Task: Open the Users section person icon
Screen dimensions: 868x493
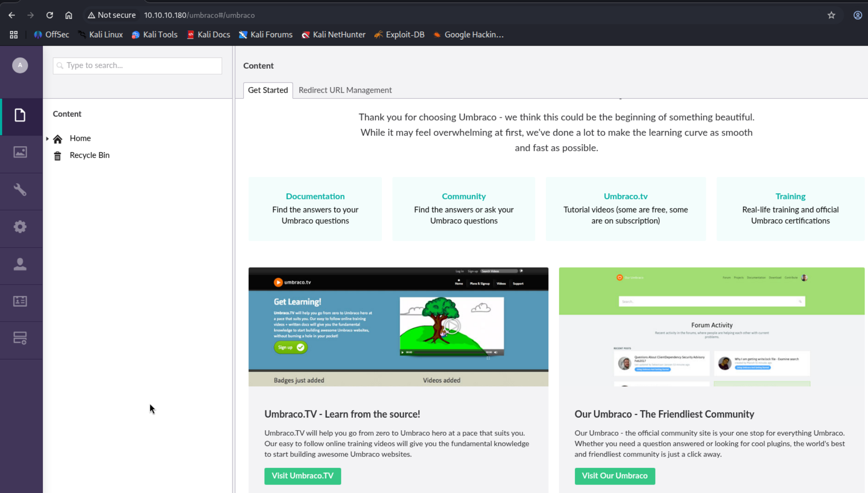Action: pyautogui.click(x=20, y=264)
